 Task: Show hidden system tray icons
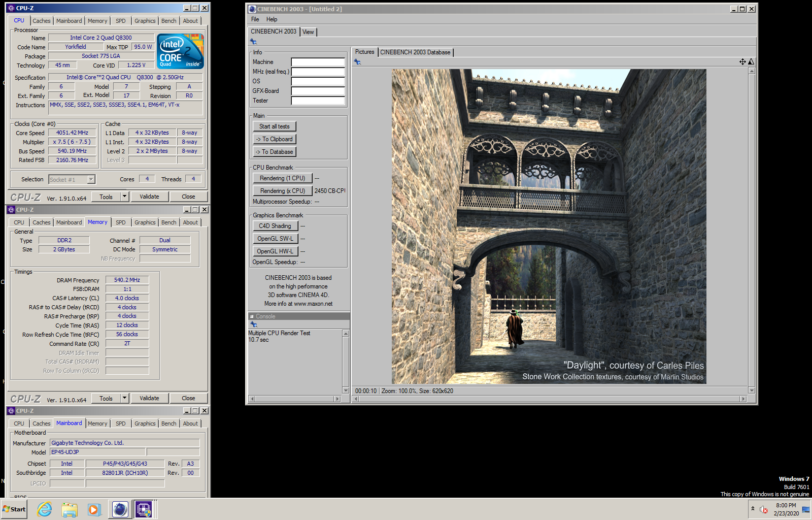click(753, 509)
